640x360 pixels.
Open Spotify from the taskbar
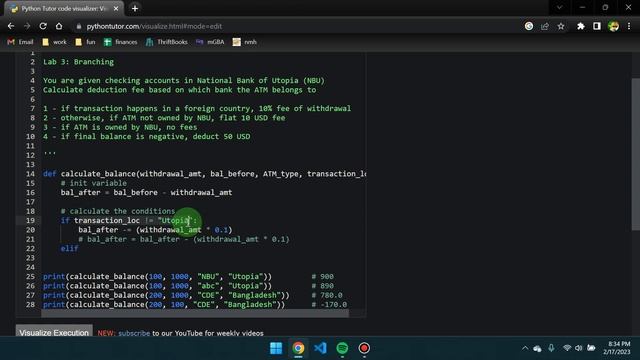click(342, 348)
